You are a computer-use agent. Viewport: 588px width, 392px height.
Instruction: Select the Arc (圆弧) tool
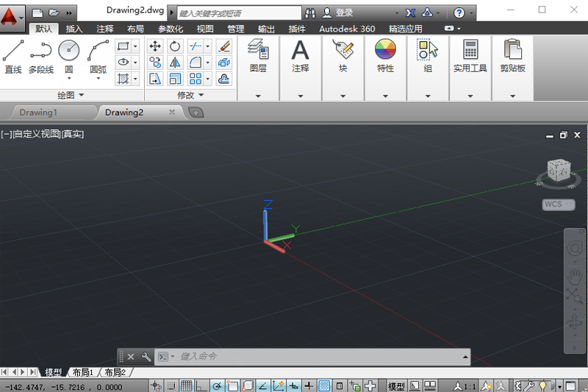tap(98, 57)
